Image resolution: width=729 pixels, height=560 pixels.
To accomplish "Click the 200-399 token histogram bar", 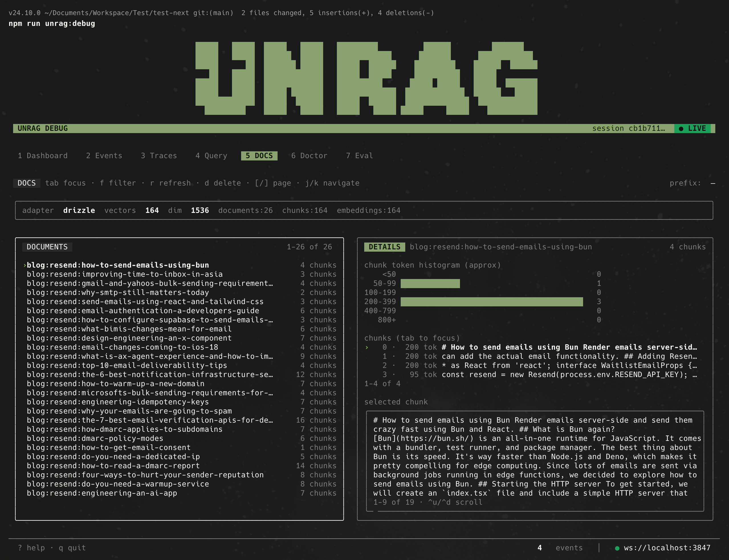I will 491,302.
